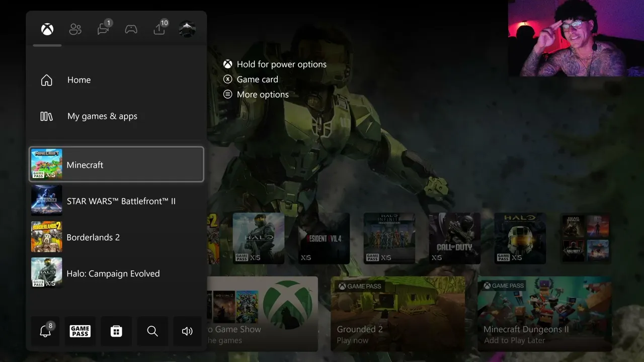
Task: Open the People tab icon
Action: point(75,29)
